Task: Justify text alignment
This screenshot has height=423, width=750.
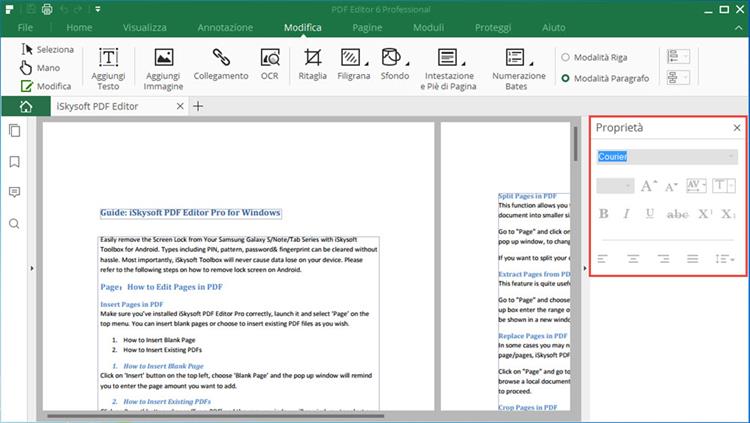Action: (693, 259)
